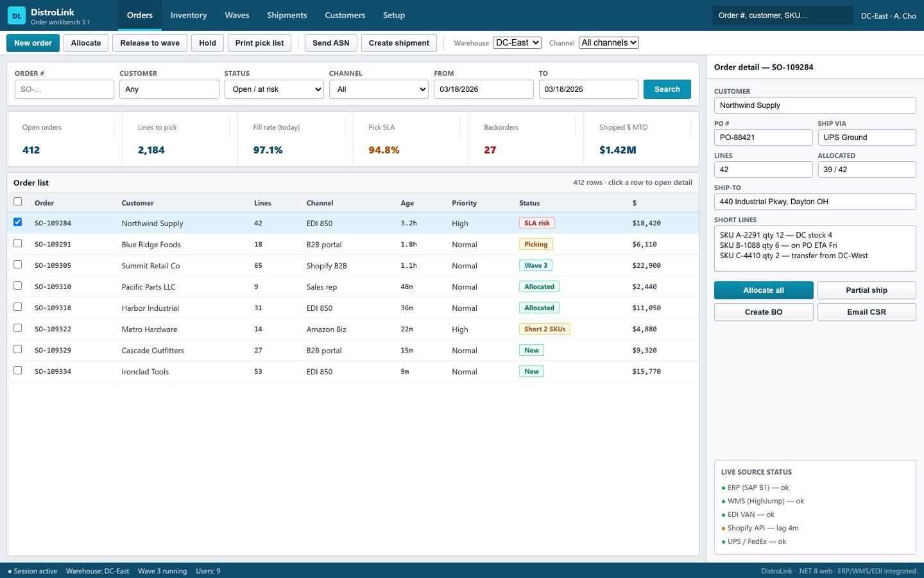Click the DC-East · A. Cho user label
924x578 pixels.
coord(889,15)
